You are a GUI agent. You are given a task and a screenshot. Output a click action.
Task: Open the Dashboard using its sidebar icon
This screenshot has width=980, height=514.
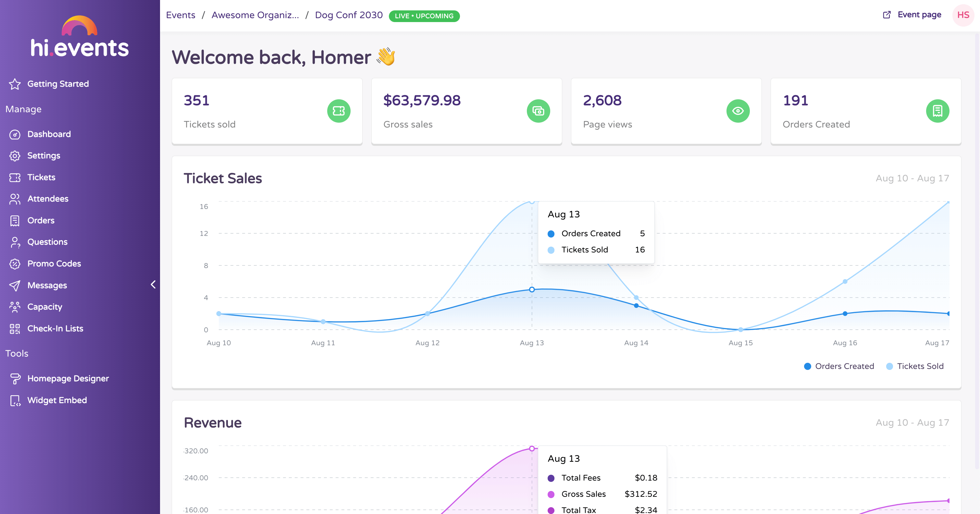(x=15, y=135)
